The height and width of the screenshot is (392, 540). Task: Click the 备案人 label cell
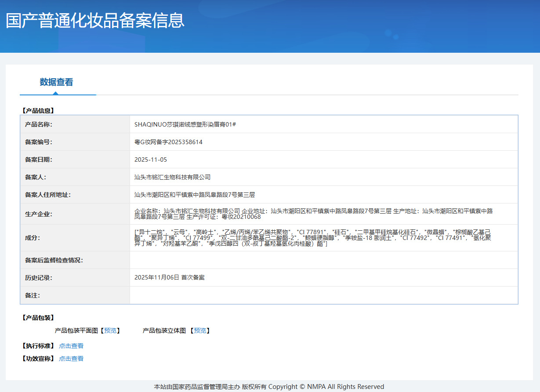(75, 177)
